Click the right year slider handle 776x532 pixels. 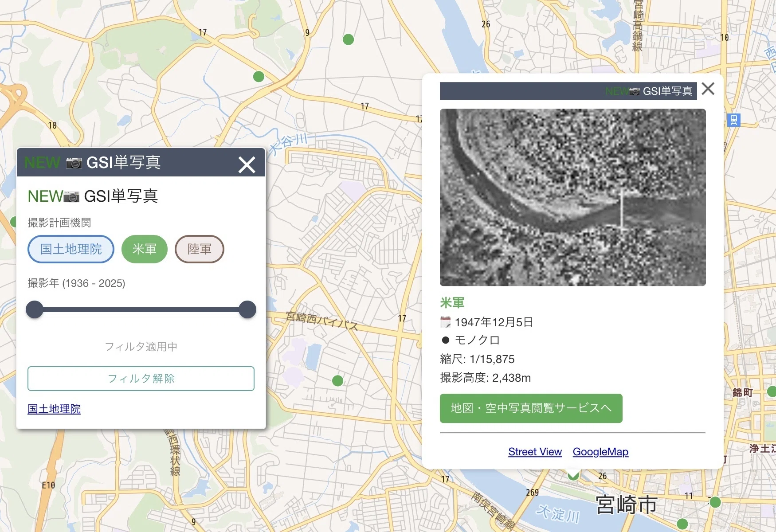click(247, 309)
